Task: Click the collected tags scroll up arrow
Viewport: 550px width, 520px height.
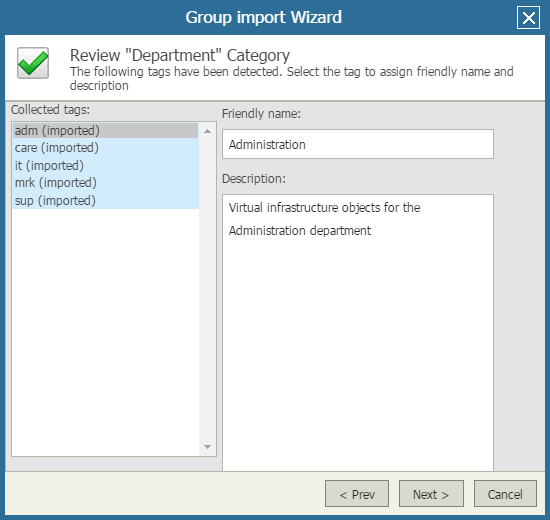Action: pos(207,131)
